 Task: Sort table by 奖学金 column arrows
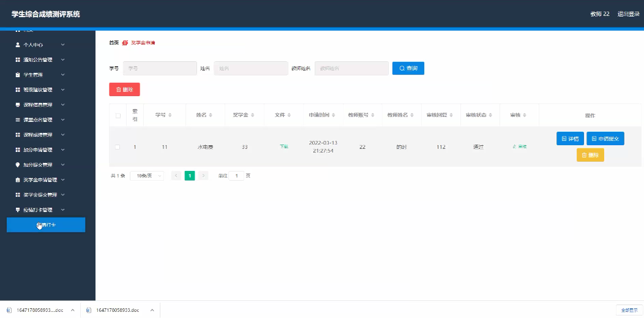pyautogui.click(x=252, y=115)
